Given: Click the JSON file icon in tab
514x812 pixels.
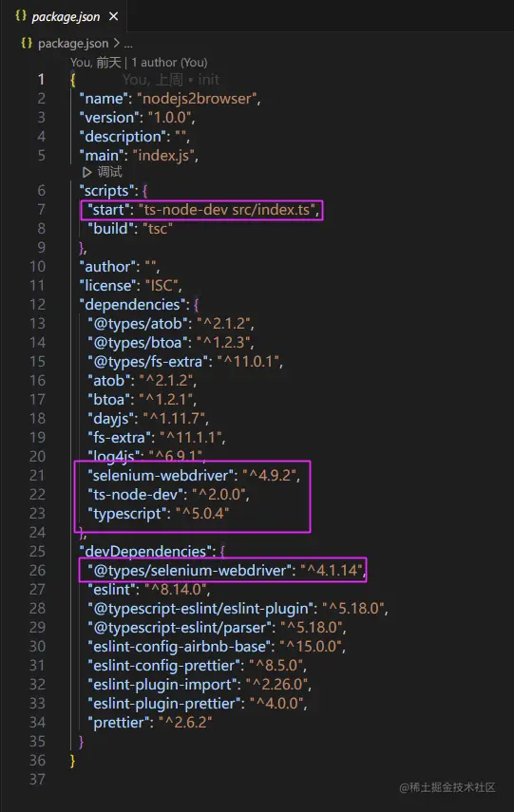Looking at the screenshot, I should (x=21, y=16).
